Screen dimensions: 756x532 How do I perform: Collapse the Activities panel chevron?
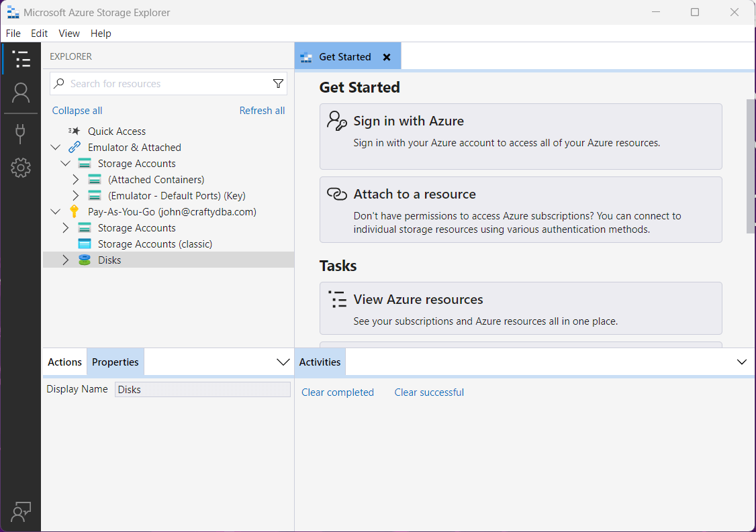[742, 362]
